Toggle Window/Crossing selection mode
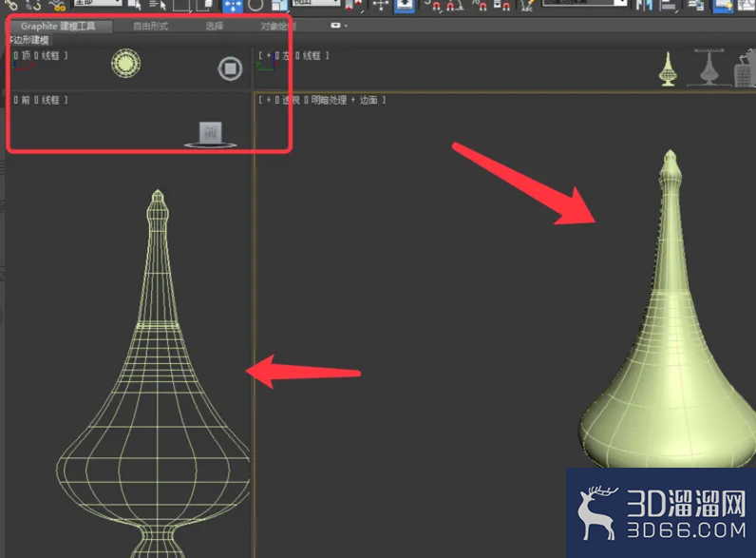The height and width of the screenshot is (558, 756). [205, 5]
